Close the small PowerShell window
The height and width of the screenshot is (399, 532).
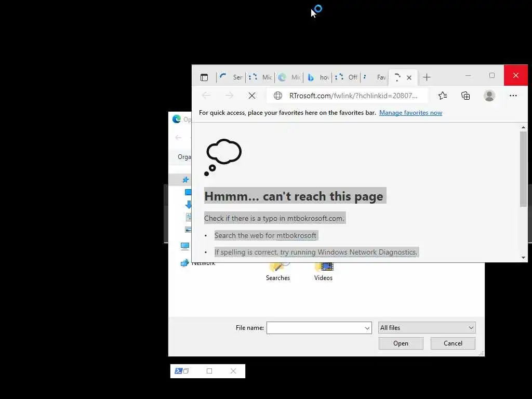click(233, 371)
